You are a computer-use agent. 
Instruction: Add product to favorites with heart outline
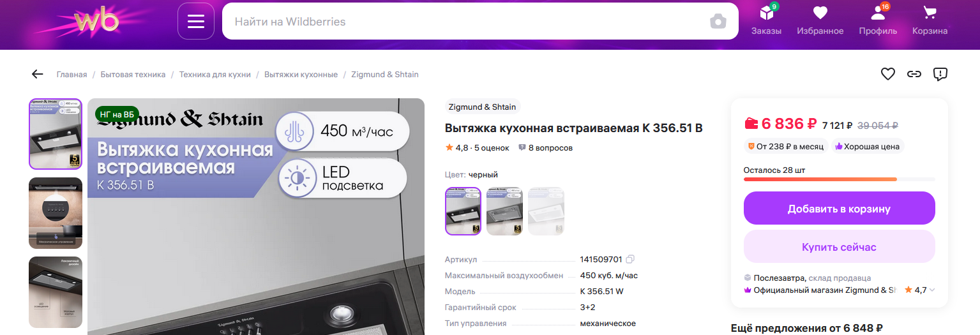pyautogui.click(x=887, y=74)
